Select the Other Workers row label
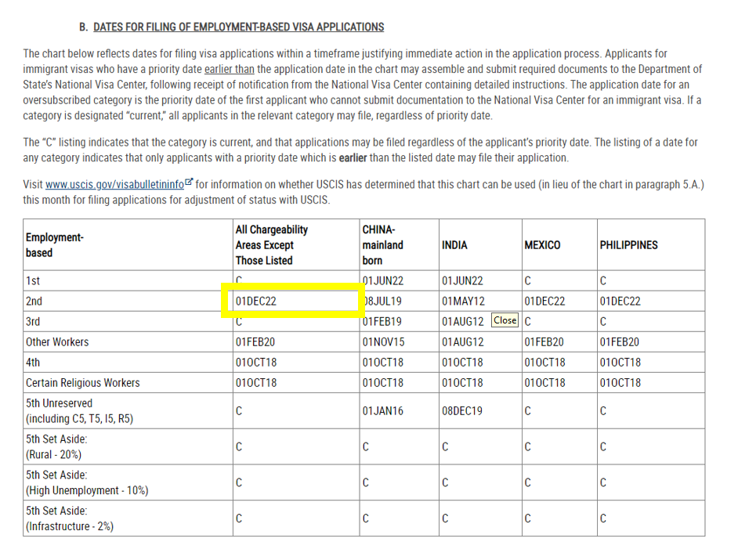 point(57,342)
